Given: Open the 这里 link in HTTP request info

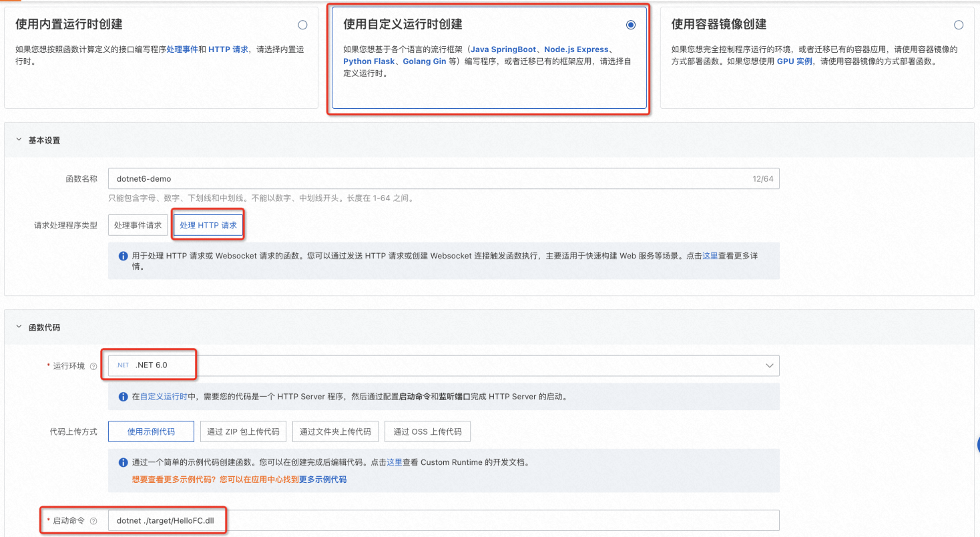Looking at the screenshot, I should point(710,256).
